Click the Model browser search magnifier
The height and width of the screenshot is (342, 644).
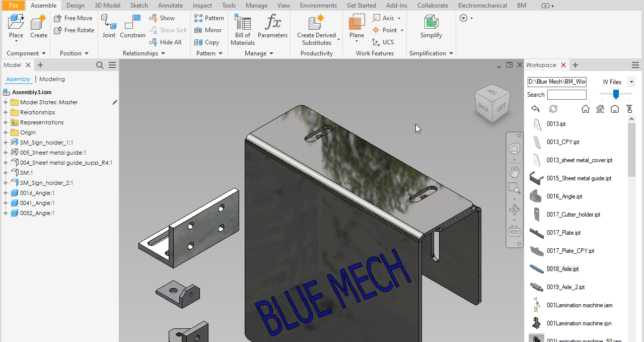(x=100, y=65)
